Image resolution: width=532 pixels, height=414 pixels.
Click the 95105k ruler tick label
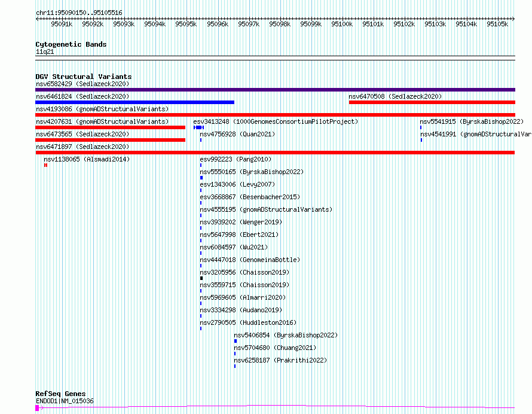[497, 24]
